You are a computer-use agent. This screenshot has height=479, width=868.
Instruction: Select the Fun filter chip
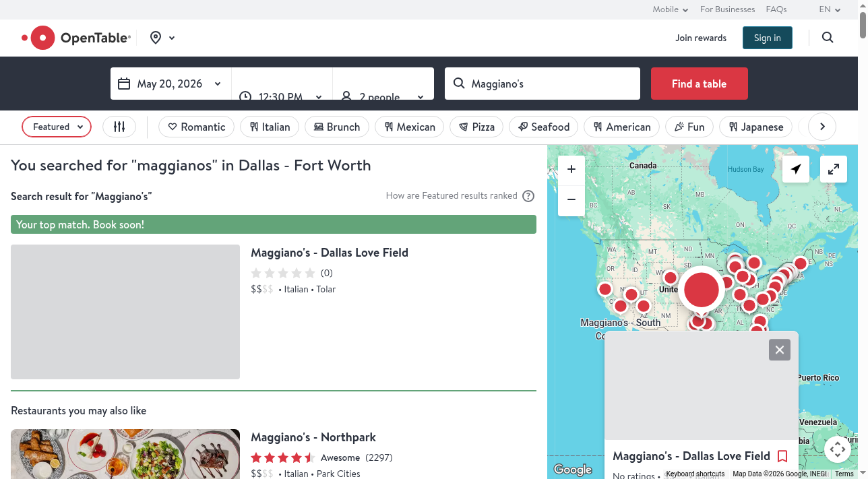coord(689,127)
